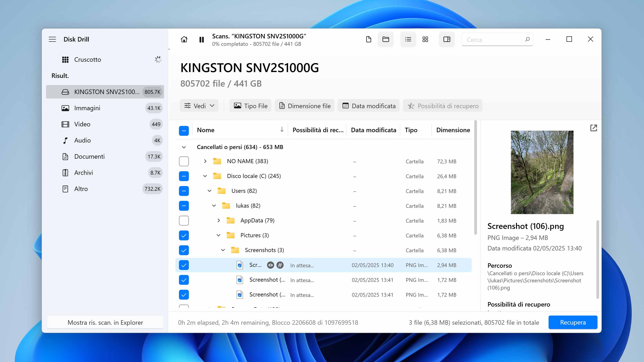Image resolution: width=644 pixels, height=362 pixels.
Task: Toggle Disco locale (C) checkbox
Action: point(184,176)
